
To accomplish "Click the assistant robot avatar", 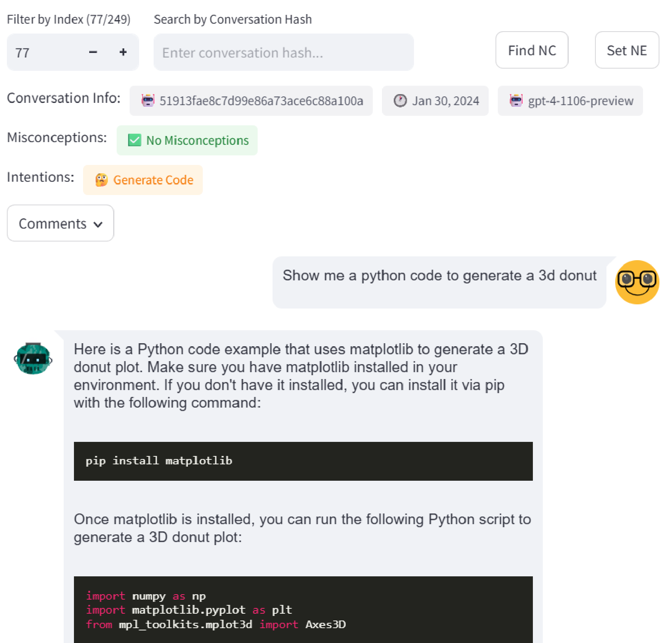I will tap(34, 358).
